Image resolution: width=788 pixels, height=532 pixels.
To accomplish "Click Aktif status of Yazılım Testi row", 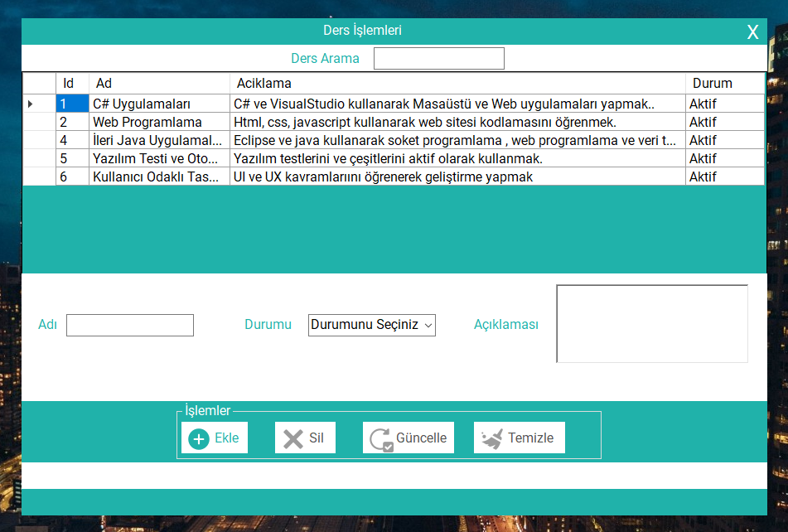I will pos(725,159).
